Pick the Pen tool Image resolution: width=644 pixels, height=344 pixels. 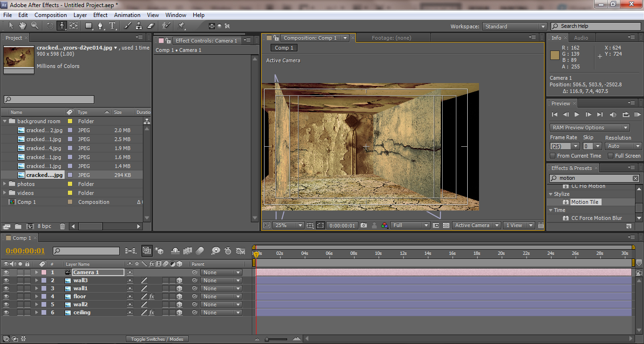[x=100, y=26]
